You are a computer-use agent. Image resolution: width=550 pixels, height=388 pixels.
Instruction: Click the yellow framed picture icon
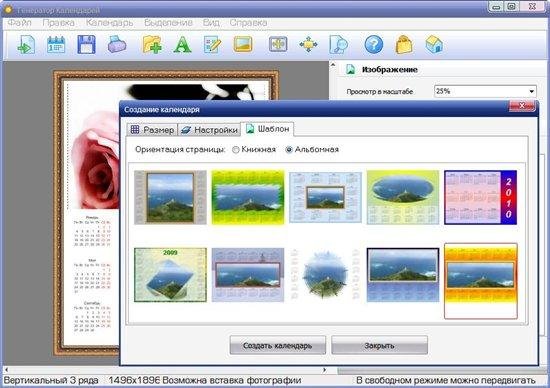[243, 44]
